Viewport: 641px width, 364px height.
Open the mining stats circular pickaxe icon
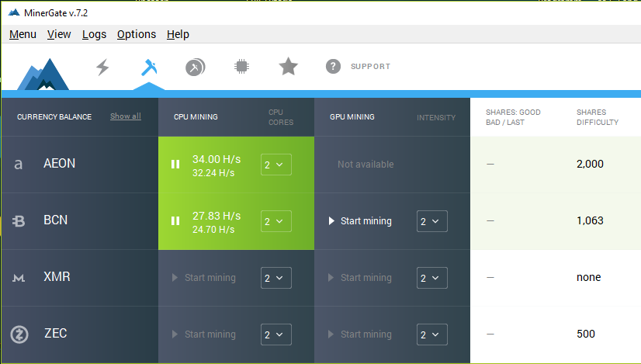196,68
